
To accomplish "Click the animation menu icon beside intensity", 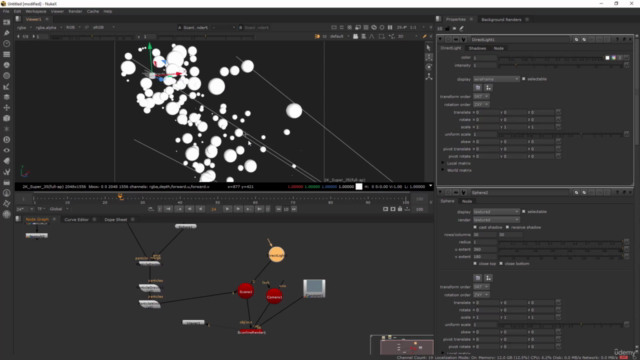I will [x=627, y=65].
